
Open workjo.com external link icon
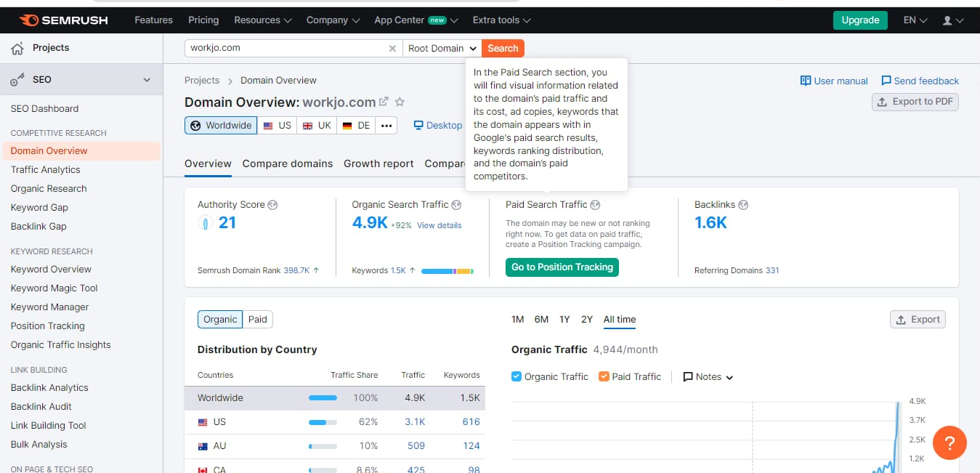[384, 102]
